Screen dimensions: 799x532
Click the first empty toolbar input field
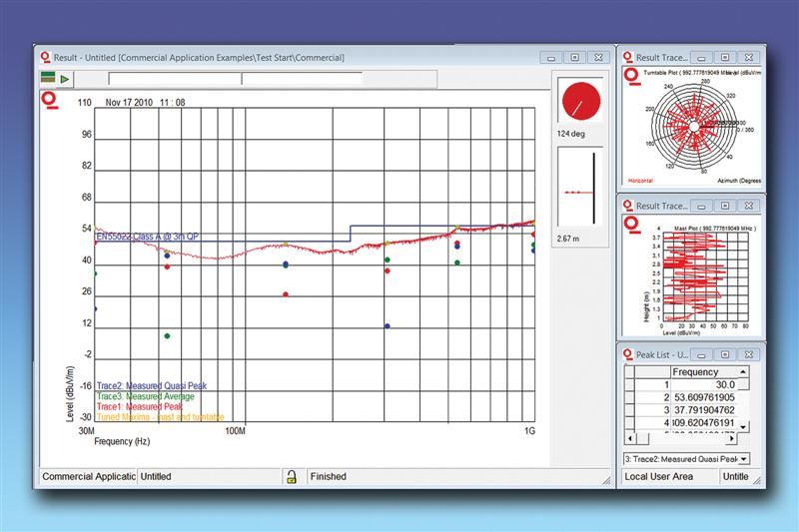tap(175, 79)
